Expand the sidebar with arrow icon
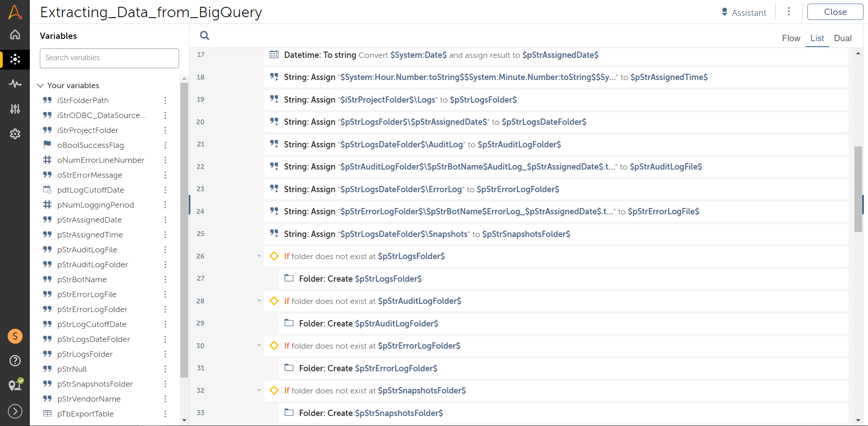 [x=15, y=411]
